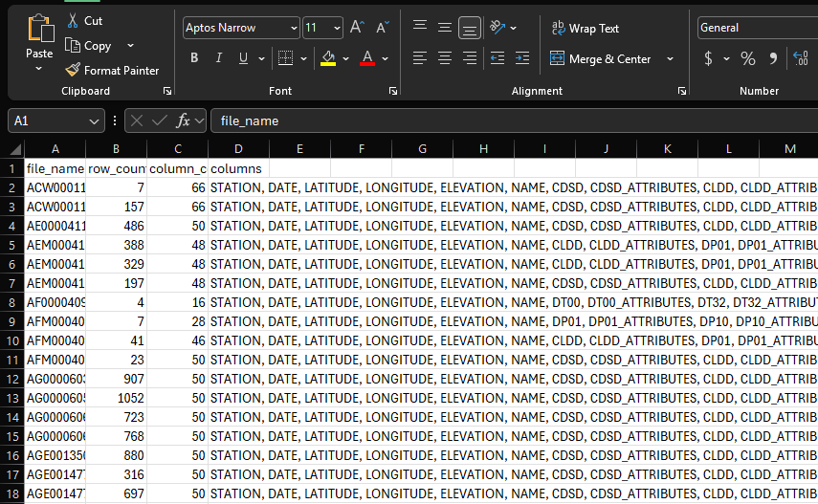The height and width of the screenshot is (504, 818).
Task: Click the Name Box showing A1
Action: (48, 121)
